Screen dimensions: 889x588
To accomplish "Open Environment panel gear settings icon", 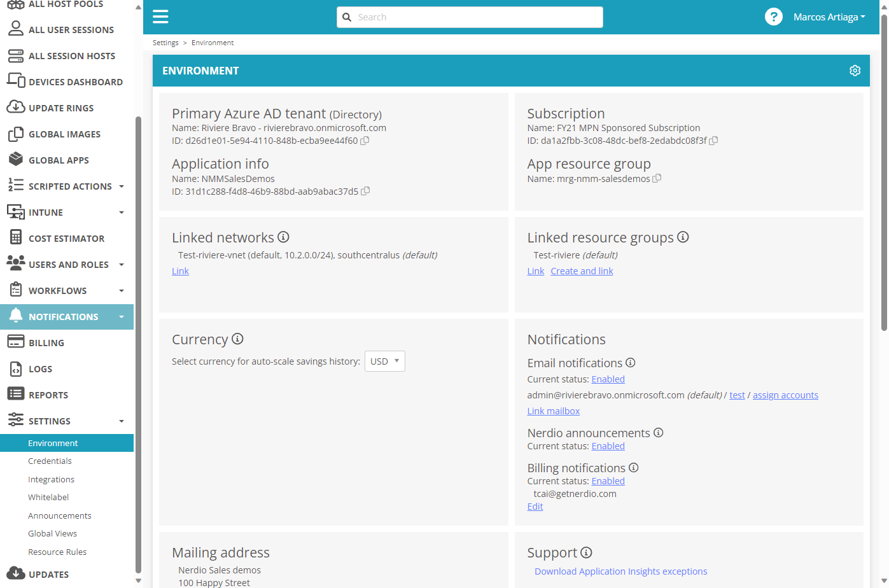I will click(855, 71).
